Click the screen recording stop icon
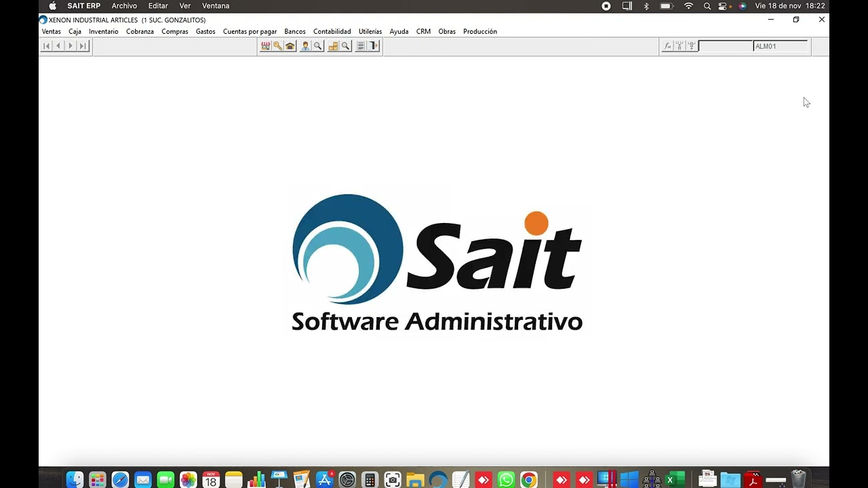 606,6
